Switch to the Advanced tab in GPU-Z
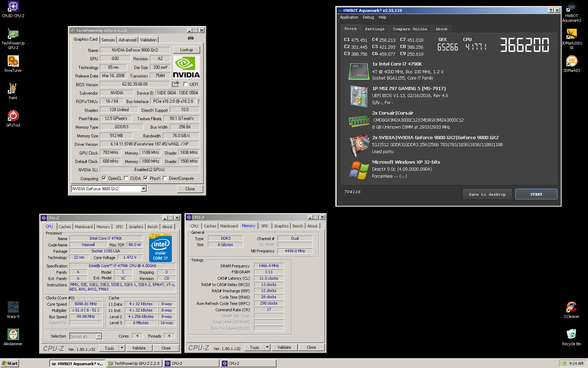Image resolution: width=588 pixels, height=368 pixels. coord(127,40)
